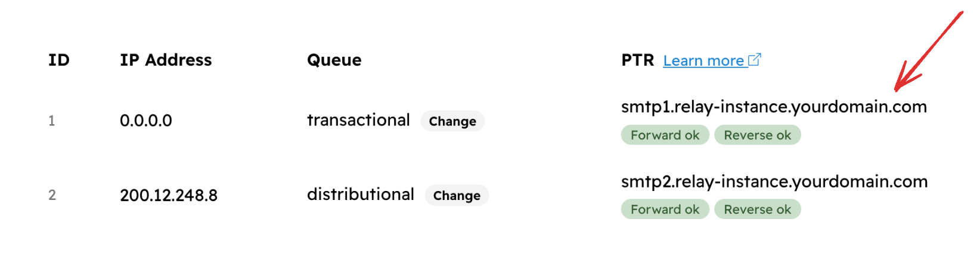
Task: Select row ID number 1
Action: [52, 121]
